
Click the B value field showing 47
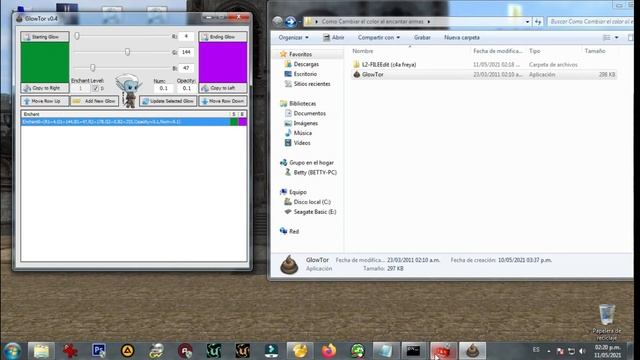(x=186, y=68)
